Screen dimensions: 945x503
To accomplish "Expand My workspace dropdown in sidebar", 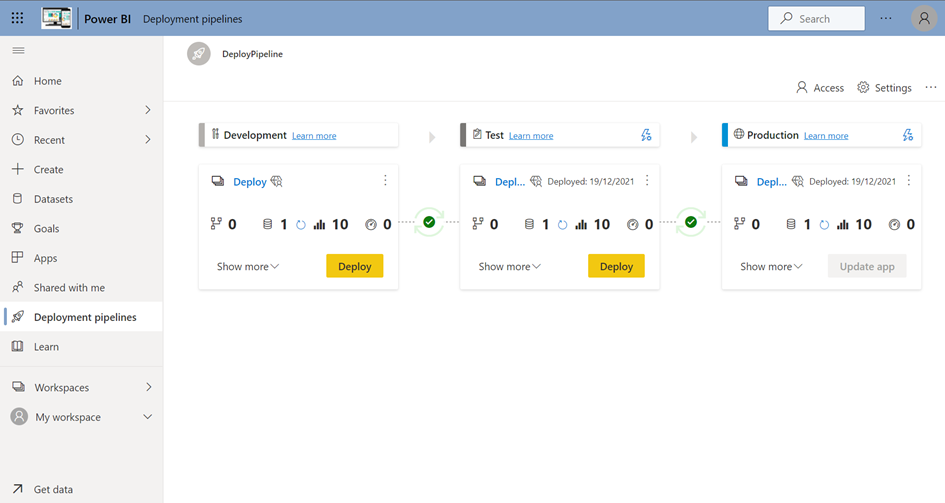I will [148, 417].
